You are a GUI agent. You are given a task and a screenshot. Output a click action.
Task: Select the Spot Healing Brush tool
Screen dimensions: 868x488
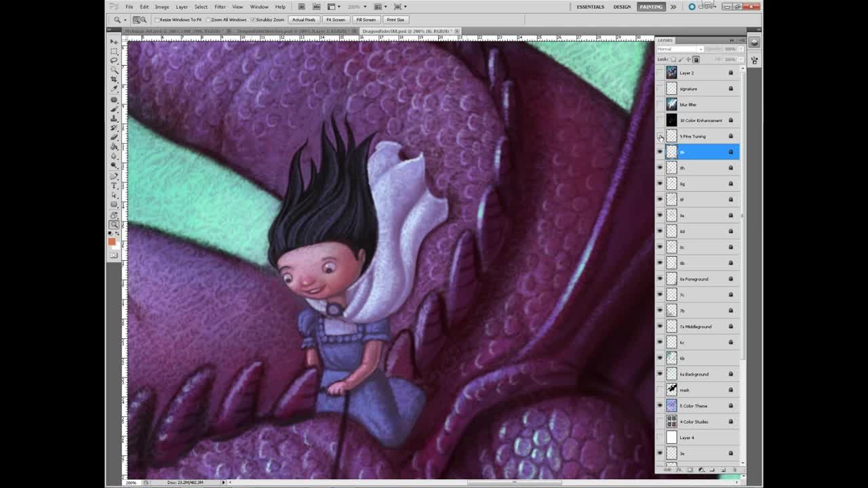(114, 100)
